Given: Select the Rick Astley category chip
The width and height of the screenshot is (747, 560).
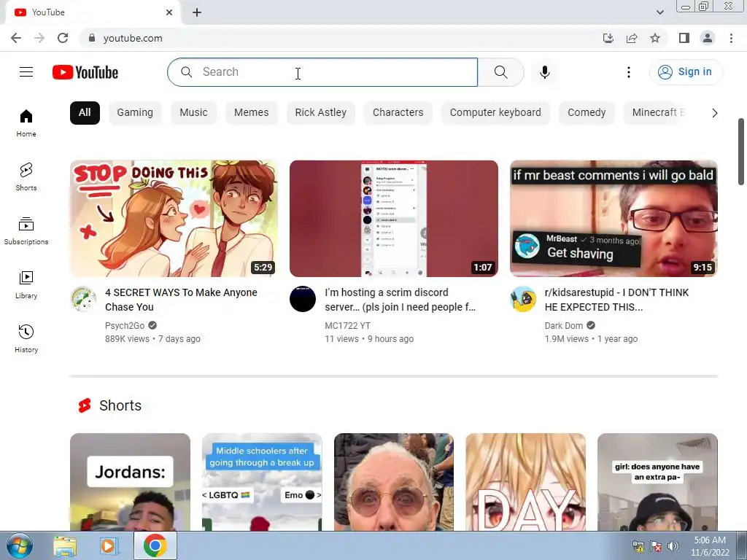Looking at the screenshot, I should [x=321, y=113].
